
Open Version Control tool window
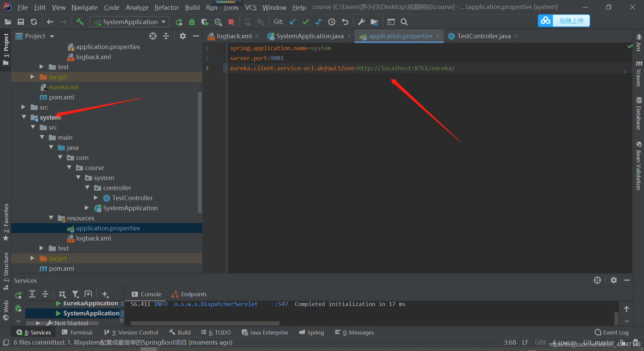131,333
